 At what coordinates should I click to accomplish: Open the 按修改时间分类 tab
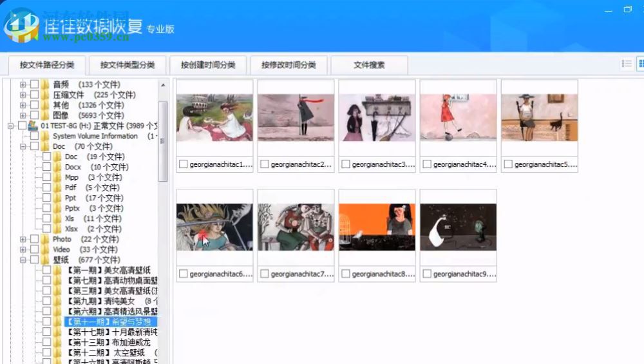(x=289, y=65)
